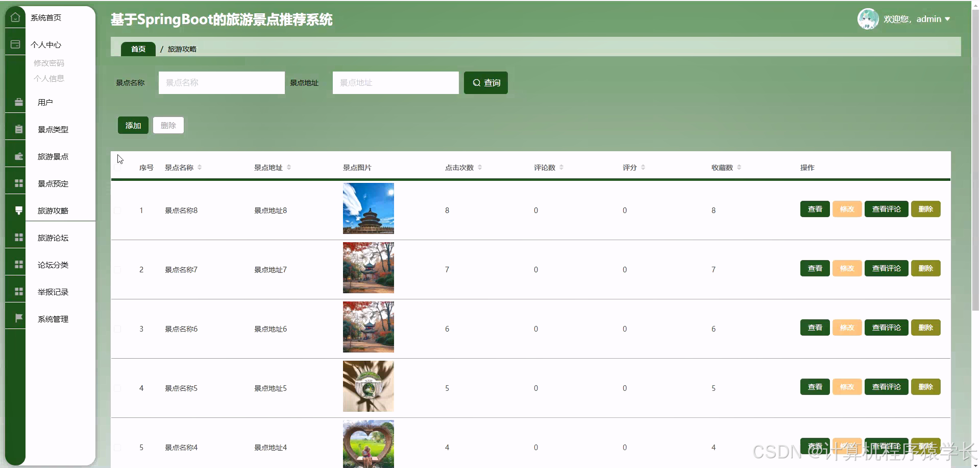
Task: Switch to the 首页 breadcrumb tab
Action: 137,49
